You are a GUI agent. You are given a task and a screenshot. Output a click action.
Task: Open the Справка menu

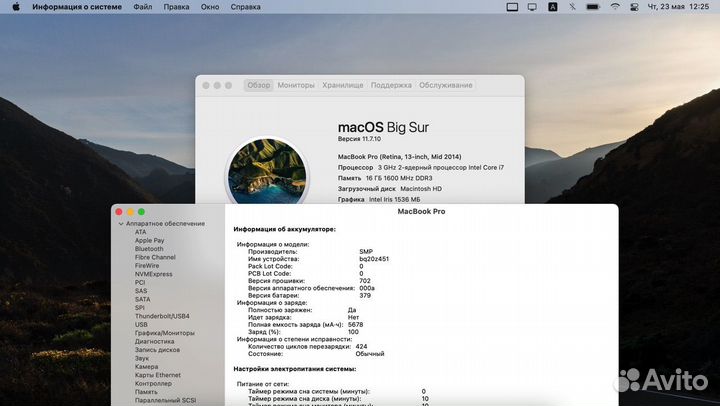[246, 7]
